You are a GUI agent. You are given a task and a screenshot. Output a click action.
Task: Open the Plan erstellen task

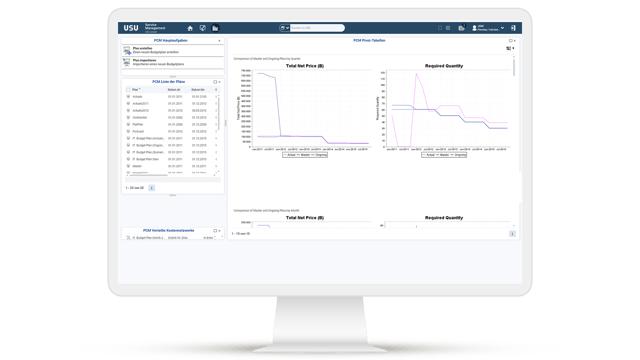(x=173, y=50)
